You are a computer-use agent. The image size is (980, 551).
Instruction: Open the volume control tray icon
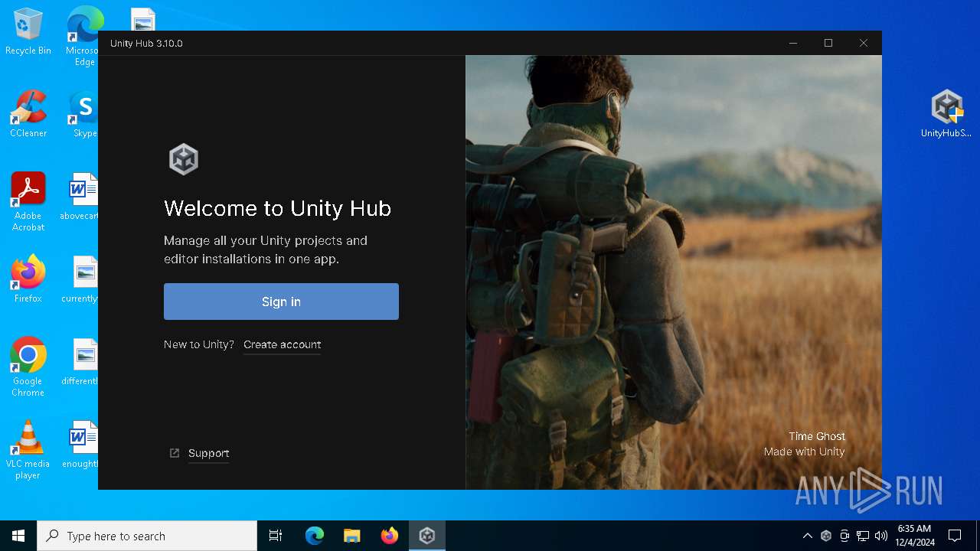point(881,536)
